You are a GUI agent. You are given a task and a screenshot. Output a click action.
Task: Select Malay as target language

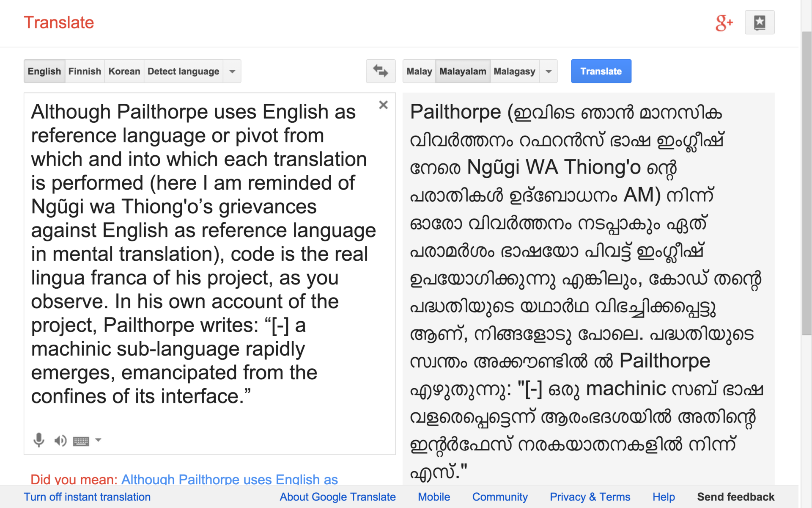point(419,71)
